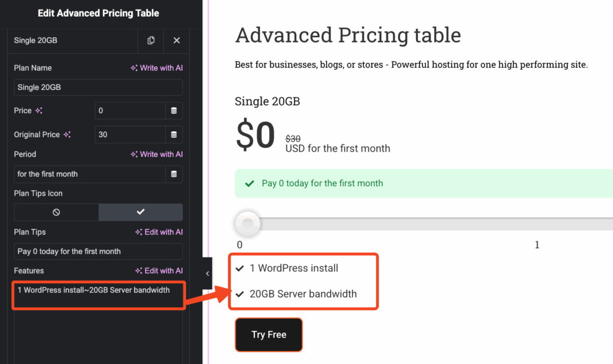Click AI sparkle icon beside Price label
Viewport: 613px width, 364px height.
point(39,111)
